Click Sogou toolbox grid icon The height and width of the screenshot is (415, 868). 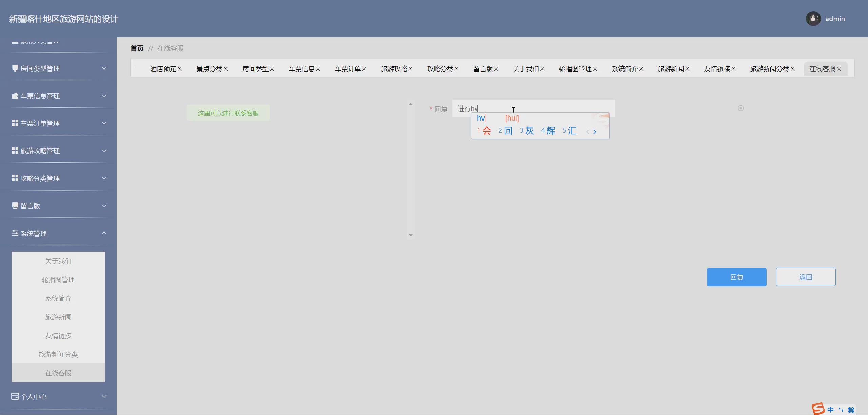[x=851, y=410]
